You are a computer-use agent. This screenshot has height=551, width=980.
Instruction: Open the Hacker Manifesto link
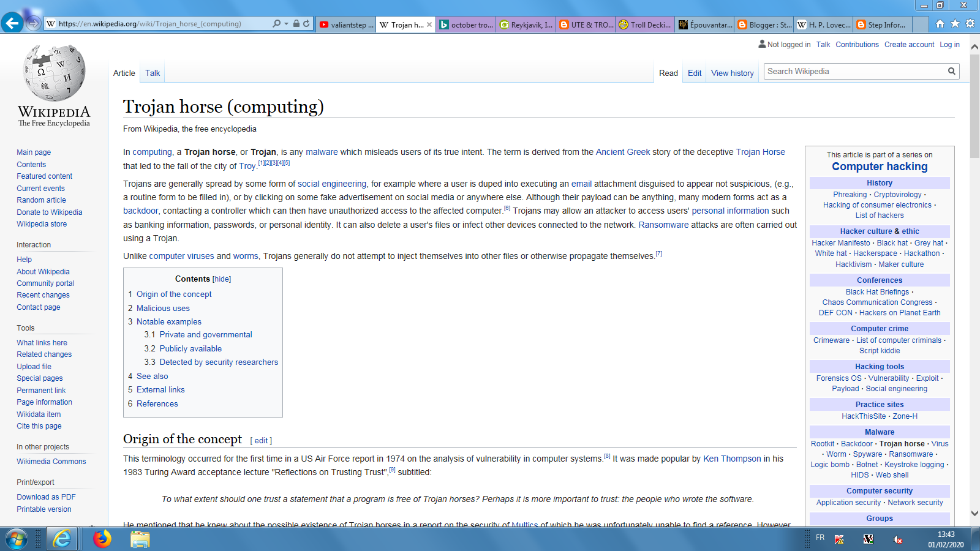click(841, 243)
